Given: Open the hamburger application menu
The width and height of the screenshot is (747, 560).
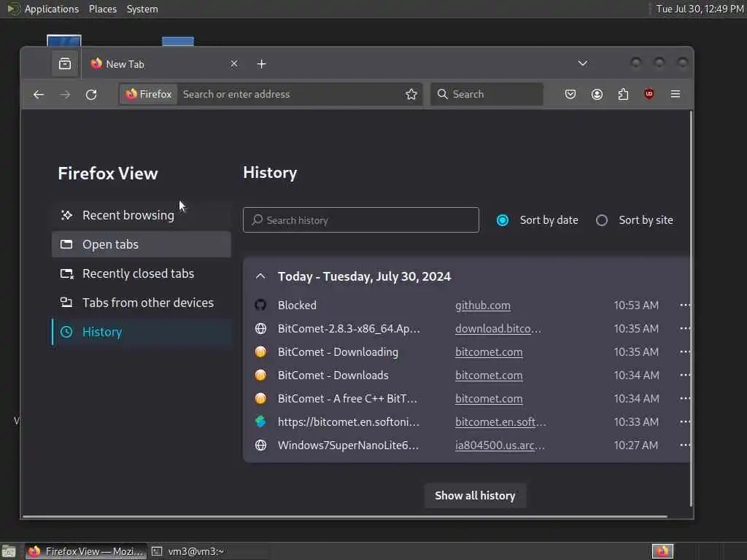Looking at the screenshot, I should point(676,94).
